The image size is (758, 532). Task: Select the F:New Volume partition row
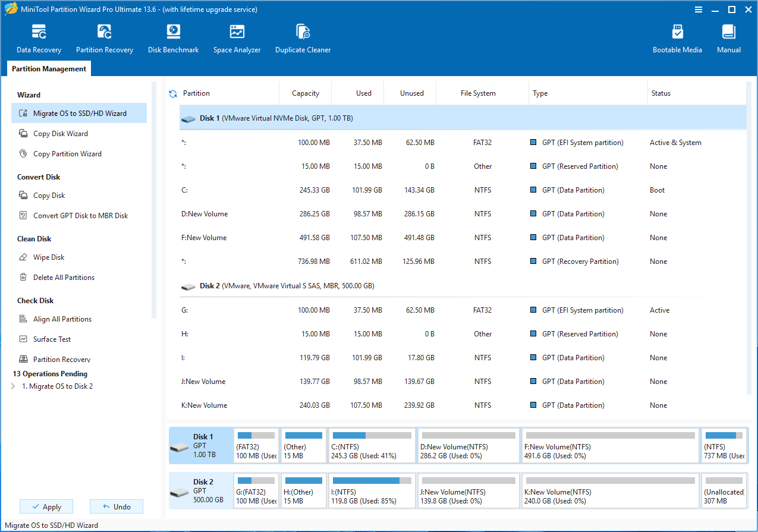pyautogui.click(x=463, y=238)
